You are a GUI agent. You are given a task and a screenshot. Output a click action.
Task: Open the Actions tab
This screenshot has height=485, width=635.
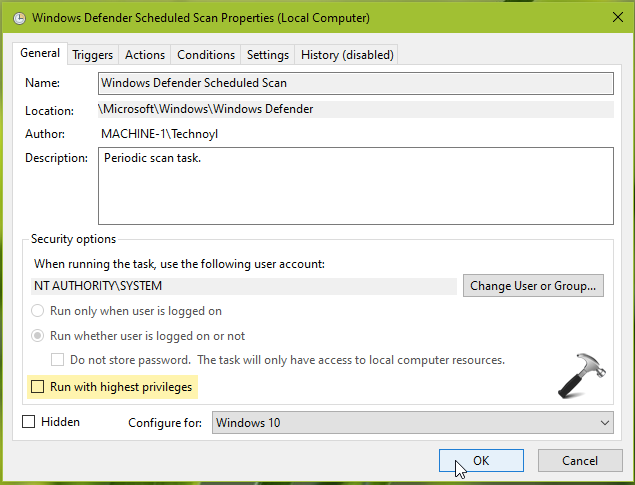point(145,55)
